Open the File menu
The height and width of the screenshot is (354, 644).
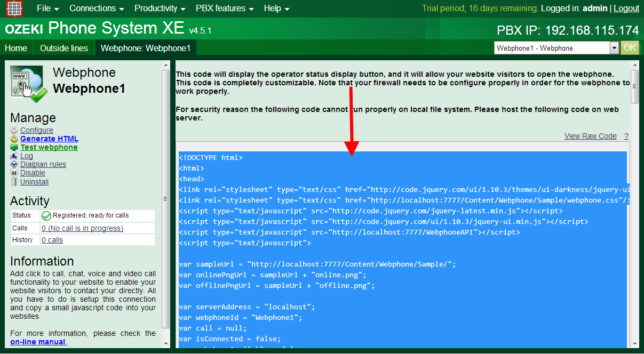(x=47, y=9)
